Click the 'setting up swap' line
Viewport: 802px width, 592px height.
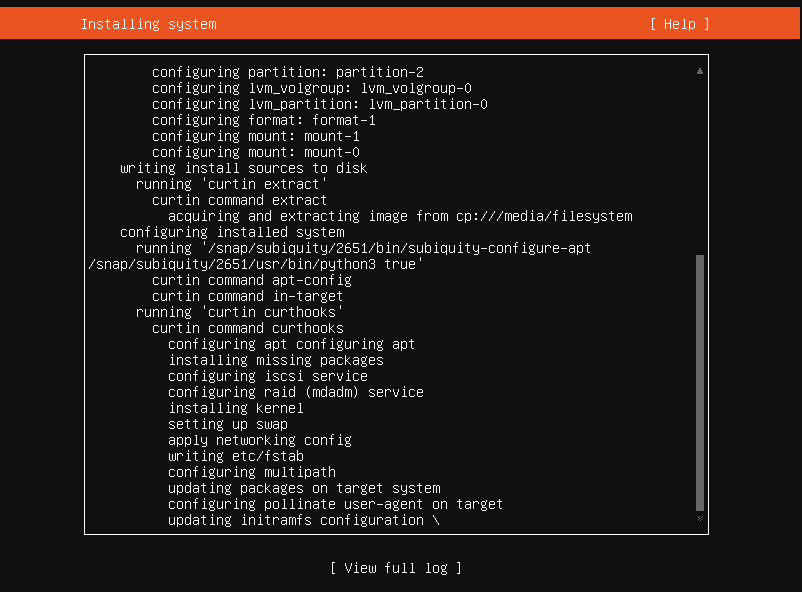pos(227,424)
